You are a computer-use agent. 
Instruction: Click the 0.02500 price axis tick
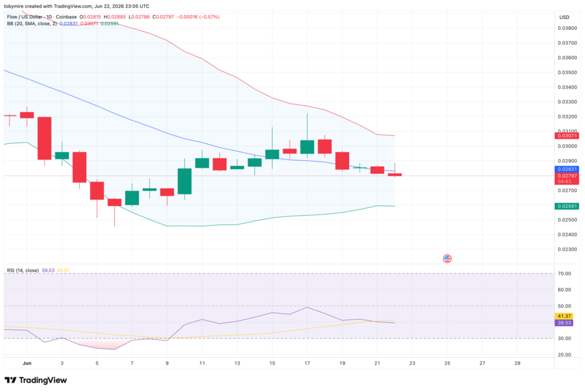(567, 220)
